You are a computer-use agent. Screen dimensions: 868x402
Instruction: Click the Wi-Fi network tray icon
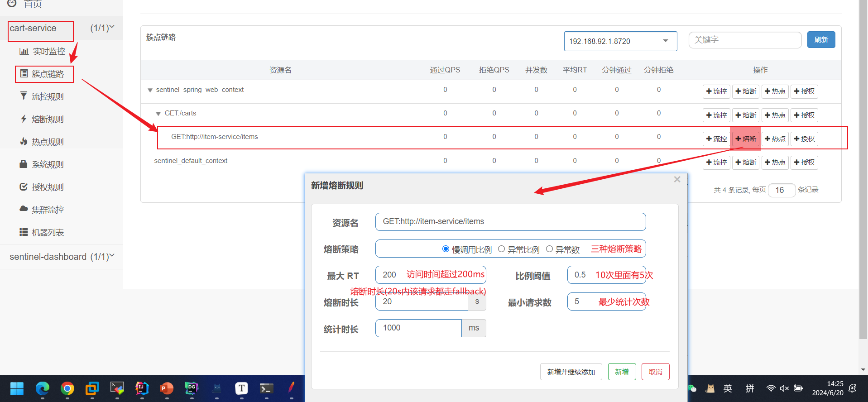point(771,388)
